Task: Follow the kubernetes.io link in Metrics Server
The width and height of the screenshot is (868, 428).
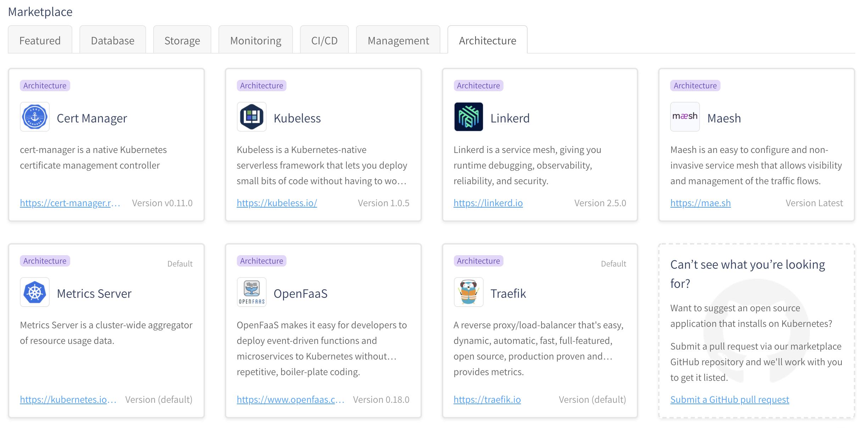Action: coord(68,400)
